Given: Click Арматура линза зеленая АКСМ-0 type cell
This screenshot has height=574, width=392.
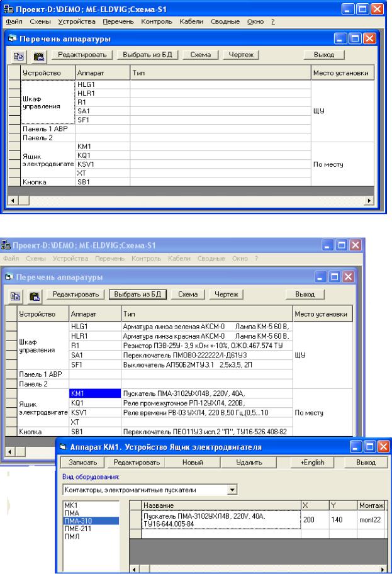Looking at the screenshot, I should (206, 326).
